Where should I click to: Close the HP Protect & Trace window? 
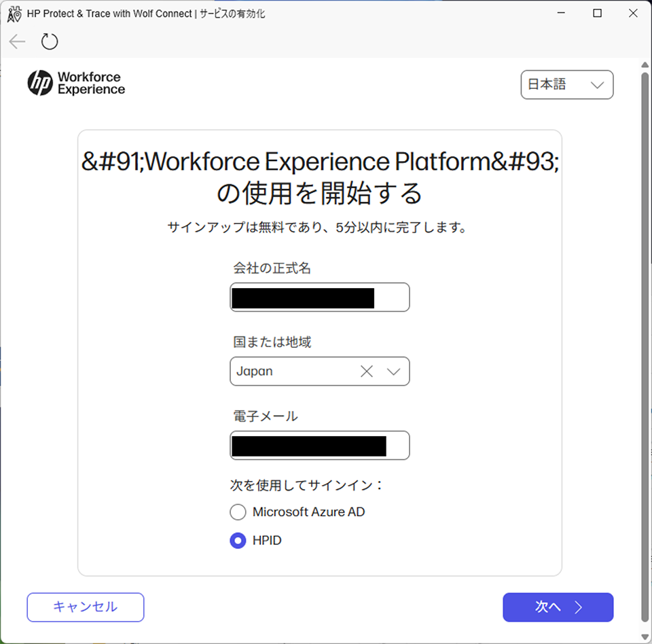pos(633,14)
